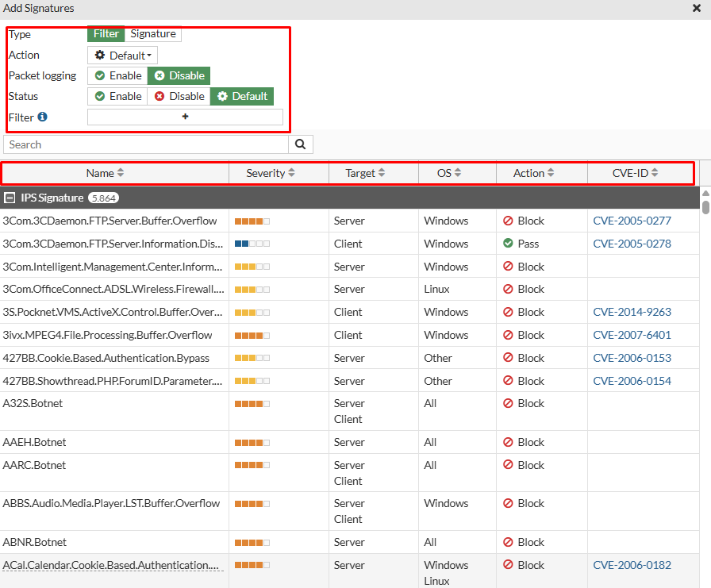Enable packet logging
The image size is (711, 588).
pyautogui.click(x=118, y=75)
